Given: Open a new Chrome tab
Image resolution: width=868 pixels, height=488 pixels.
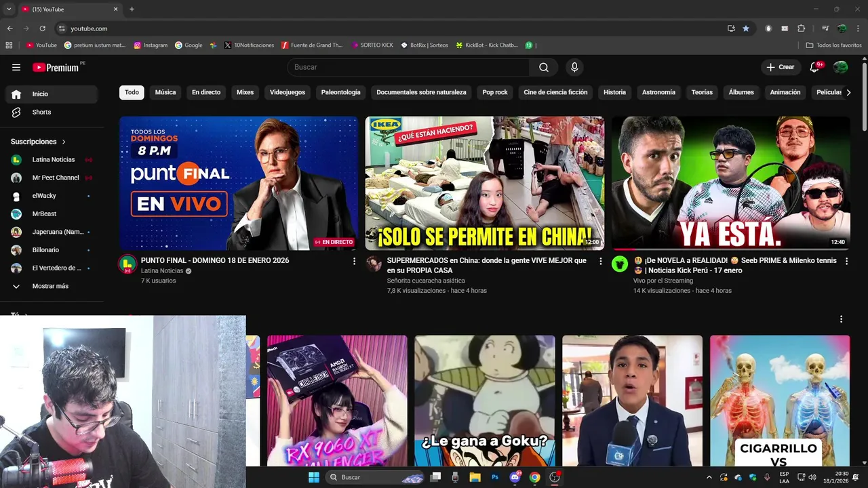Looking at the screenshot, I should point(132,9).
